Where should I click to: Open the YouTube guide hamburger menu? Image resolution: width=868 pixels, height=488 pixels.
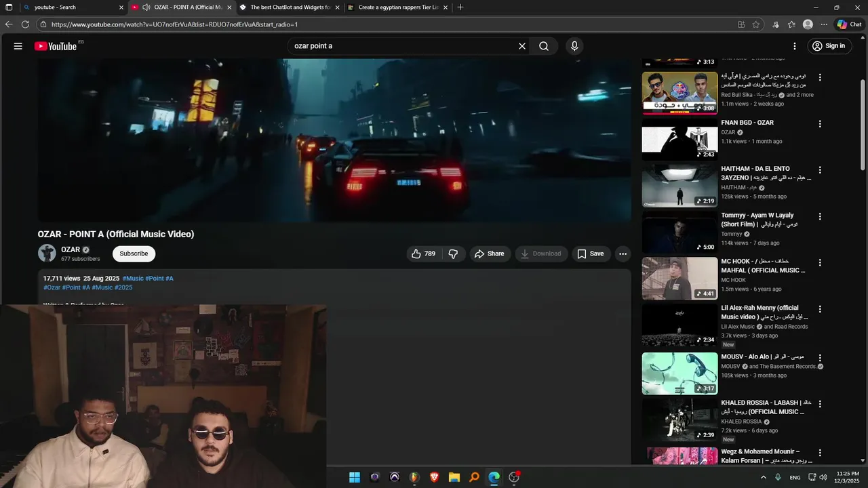pos(18,46)
